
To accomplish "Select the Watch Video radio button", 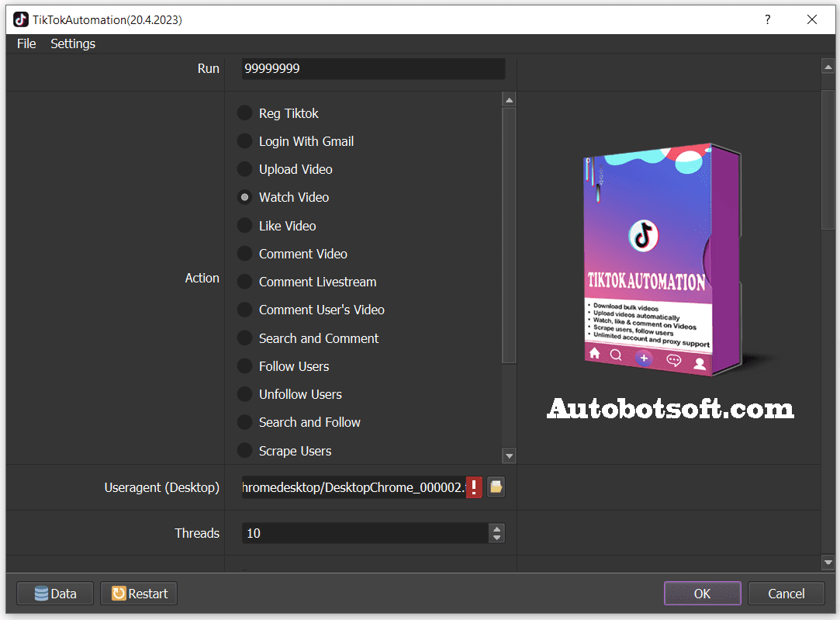I will pyautogui.click(x=244, y=197).
